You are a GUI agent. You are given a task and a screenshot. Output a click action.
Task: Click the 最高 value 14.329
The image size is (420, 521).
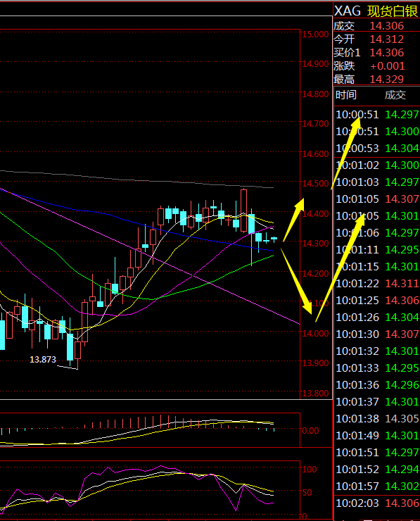386,79
